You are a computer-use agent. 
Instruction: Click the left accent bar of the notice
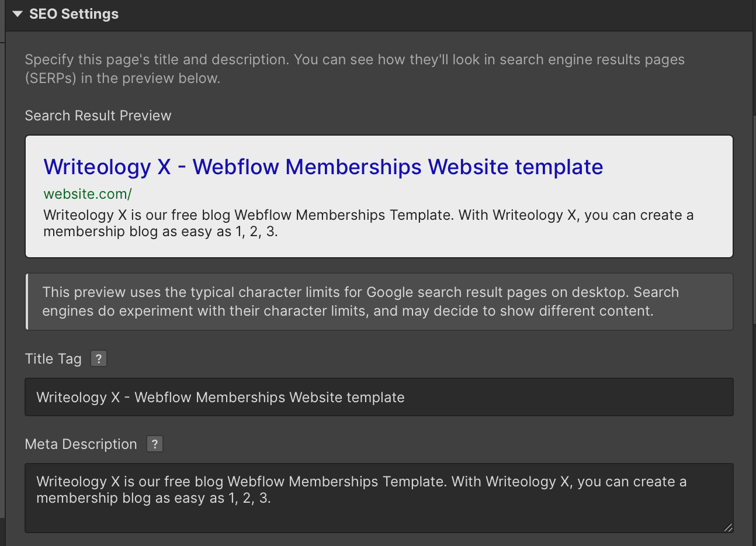point(26,301)
